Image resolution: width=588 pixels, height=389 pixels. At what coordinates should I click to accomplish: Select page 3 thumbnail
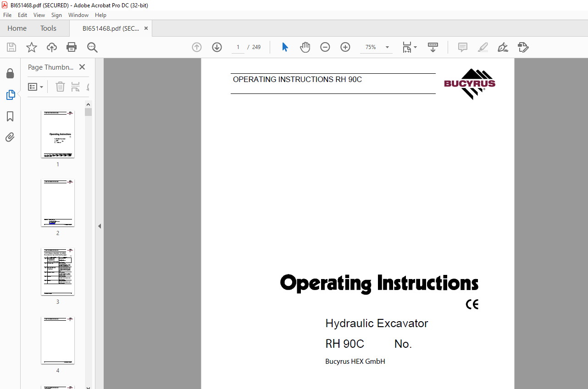click(x=58, y=272)
